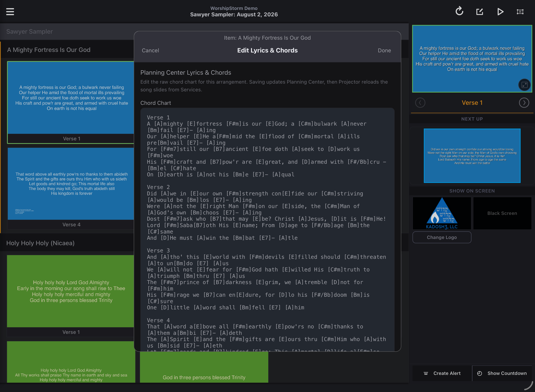Screen dimensions: 535x392
Task: Select green slide 'God in three persons blessed Trinity'
Action: pos(204,367)
